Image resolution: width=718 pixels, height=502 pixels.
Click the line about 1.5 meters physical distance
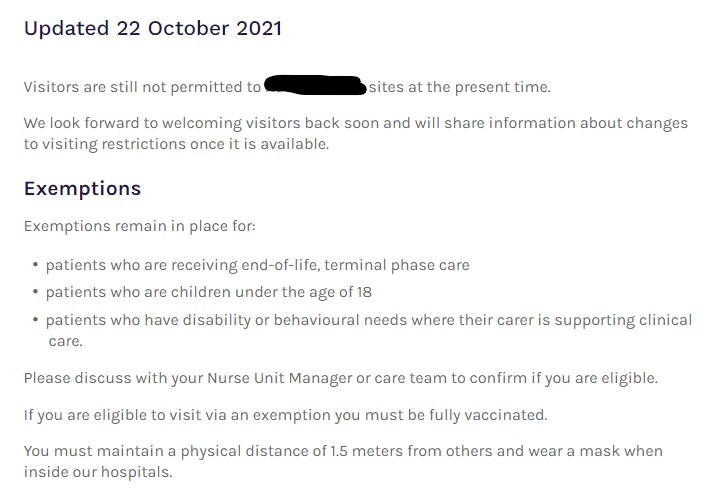tap(343, 451)
